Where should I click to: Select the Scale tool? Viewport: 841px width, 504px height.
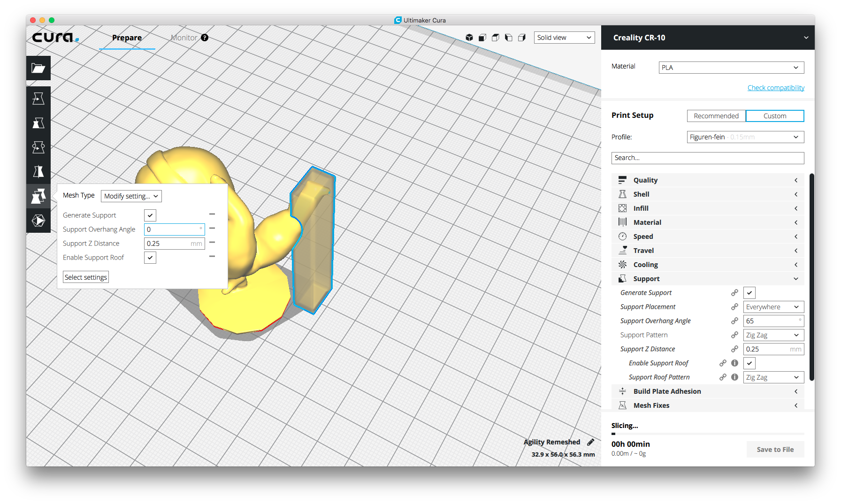(38, 123)
